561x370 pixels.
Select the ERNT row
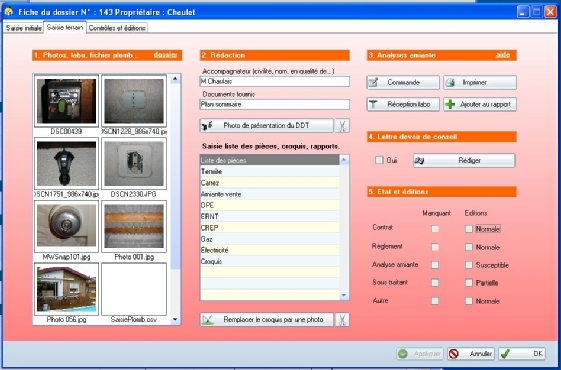[x=269, y=216]
